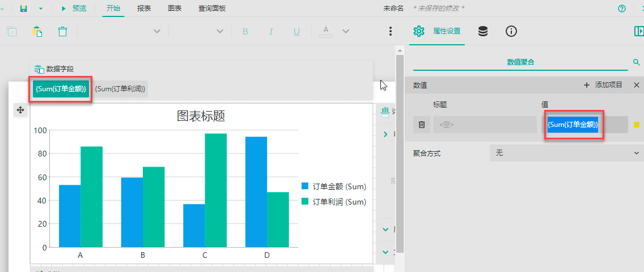Open the save options dropdown arrow
This screenshot has width=644, height=272.
coord(40,8)
